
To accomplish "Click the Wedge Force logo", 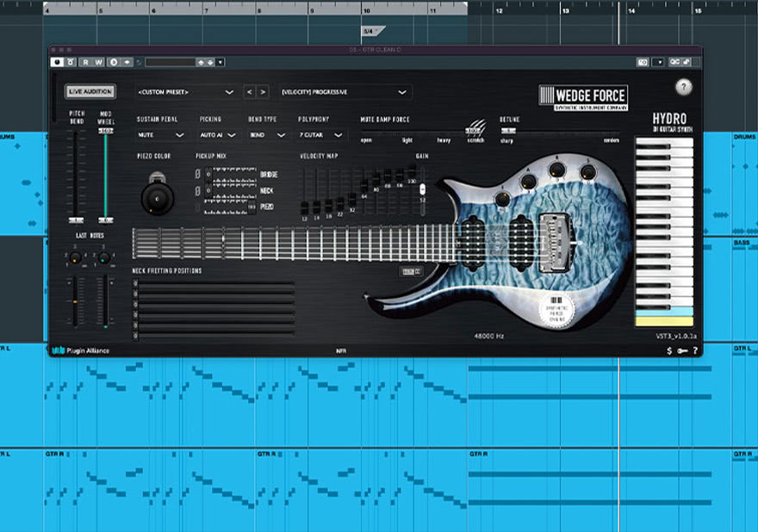I will click(x=583, y=98).
